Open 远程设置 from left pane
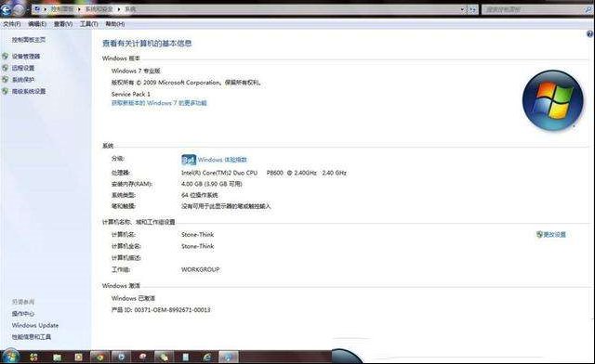595x364 pixels. click(23, 68)
